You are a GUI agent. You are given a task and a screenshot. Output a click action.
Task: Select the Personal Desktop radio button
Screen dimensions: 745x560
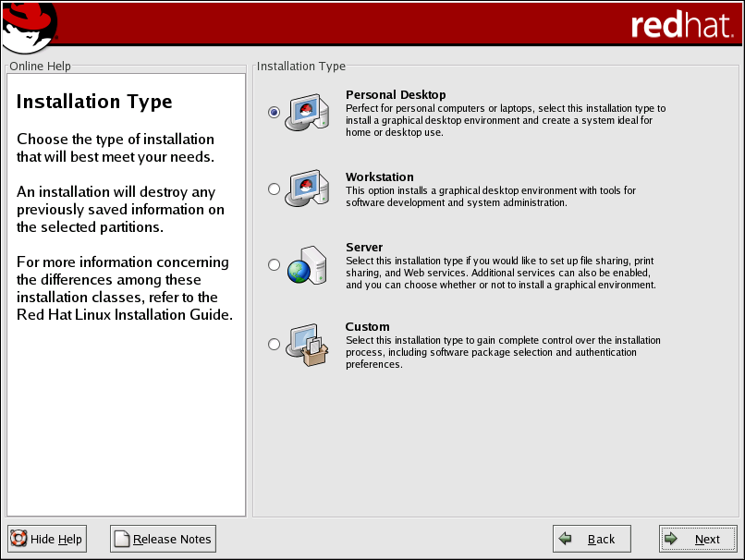pos(274,112)
